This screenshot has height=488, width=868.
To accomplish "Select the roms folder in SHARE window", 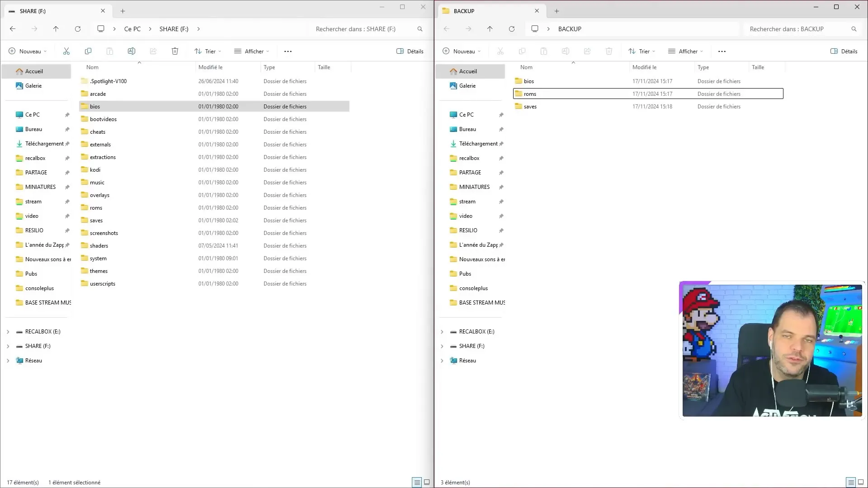I will 214,208.
